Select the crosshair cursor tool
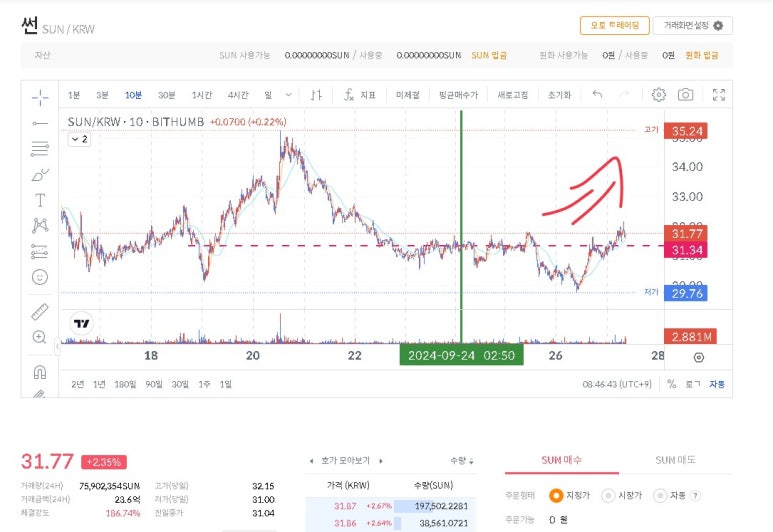 click(40, 97)
